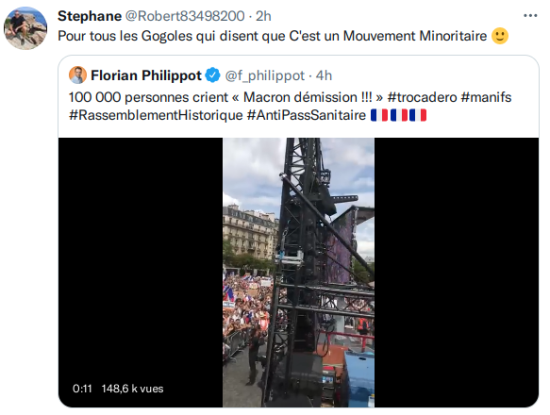Click the 0:11 video duration label
The image size is (550, 415).
pos(82,389)
